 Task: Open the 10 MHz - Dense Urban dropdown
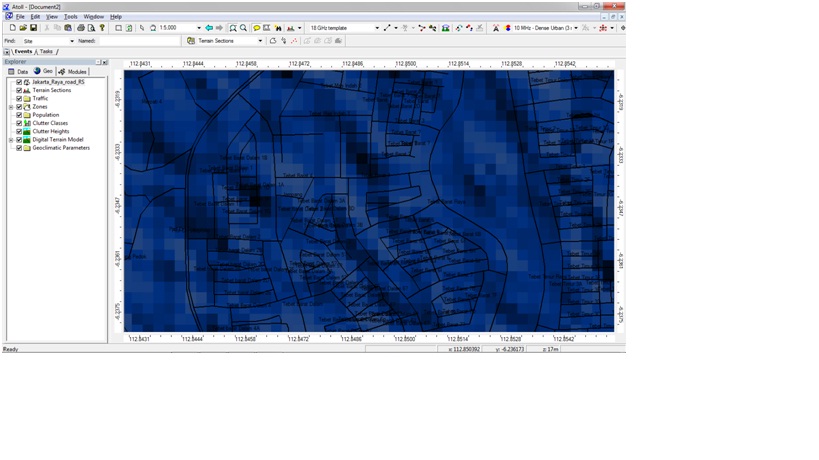coord(576,28)
